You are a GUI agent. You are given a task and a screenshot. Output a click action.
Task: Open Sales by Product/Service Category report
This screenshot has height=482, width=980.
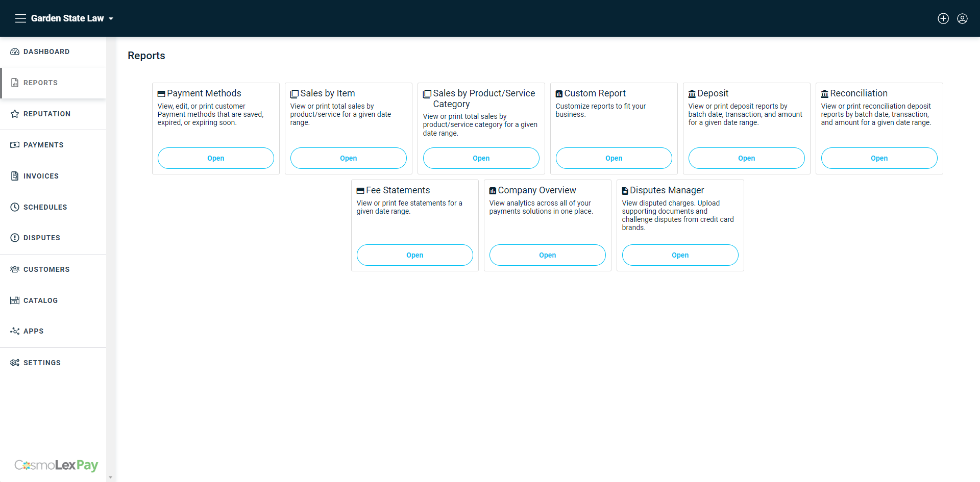[x=481, y=158]
